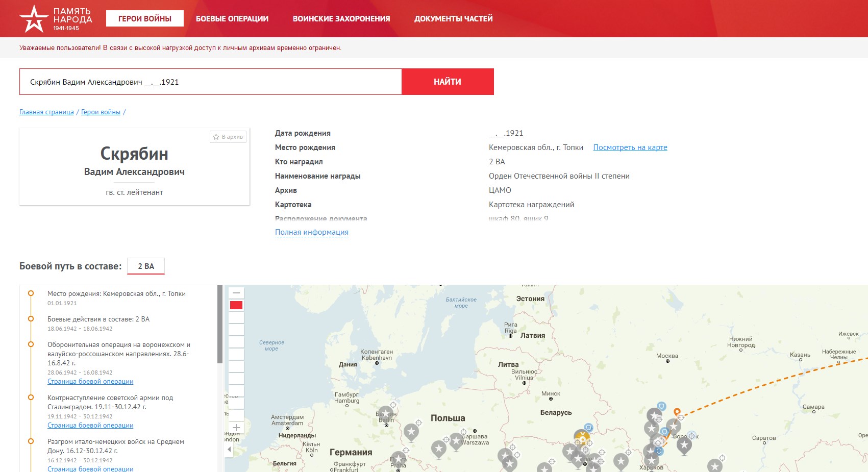Click crosshair marker just above Berlin
Screen dimensions: 868x472
pyautogui.click(x=393, y=405)
